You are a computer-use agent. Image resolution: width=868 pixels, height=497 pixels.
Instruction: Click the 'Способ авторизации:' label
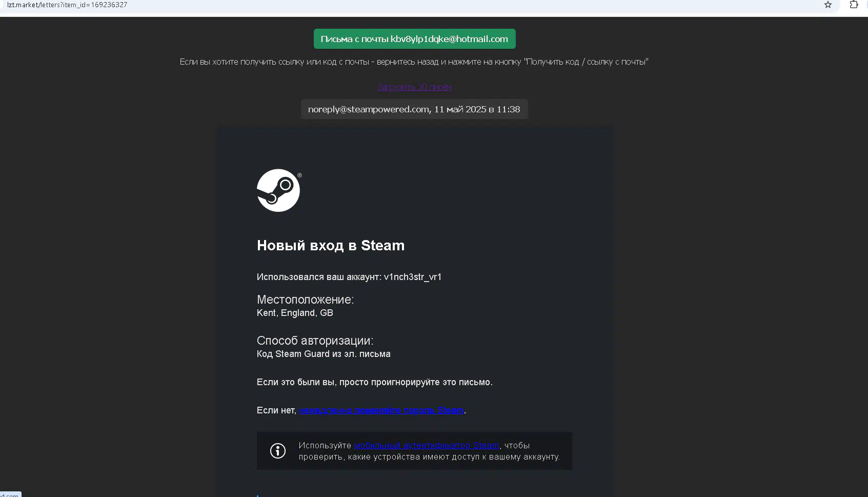pos(315,341)
